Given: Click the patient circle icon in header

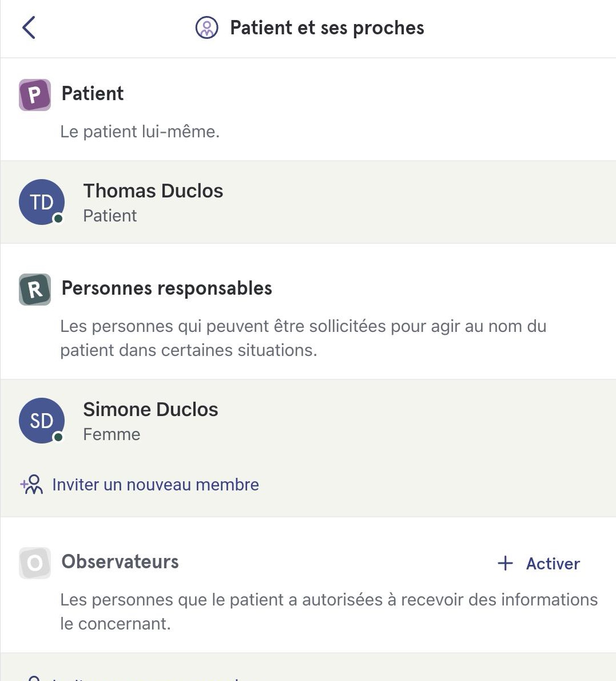Looking at the screenshot, I should (x=206, y=28).
